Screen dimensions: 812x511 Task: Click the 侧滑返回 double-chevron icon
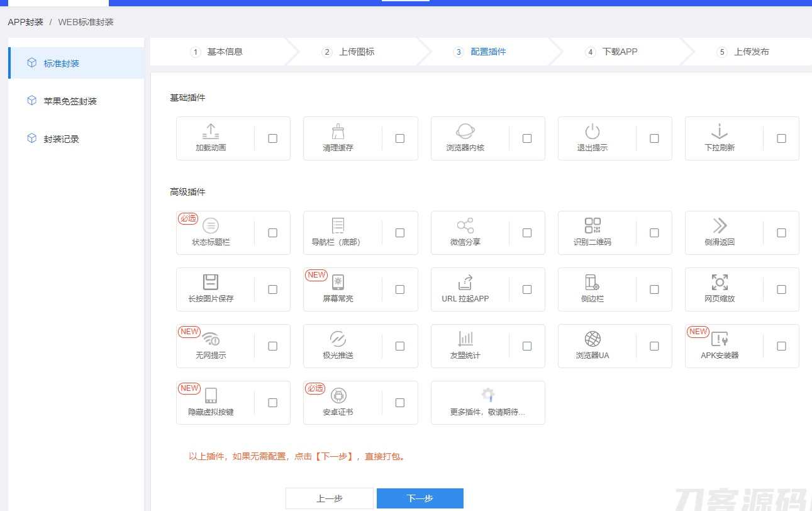[x=720, y=225]
